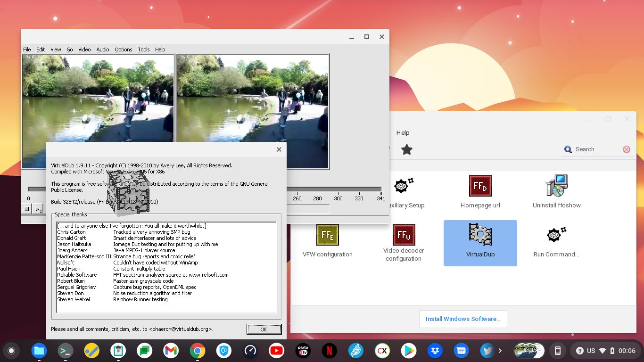Image resolution: width=644 pixels, height=362 pixels.
Task: Click the ChromeOS launcher circle button
Action: pyautogui.click(x=11, y=351)
